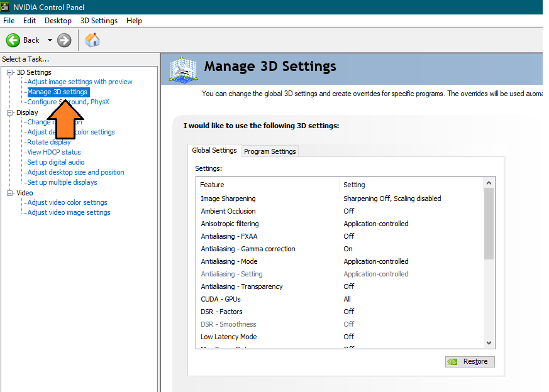Click the settings list scroll-down arrow
Screen dimensions: 549x392
489,343
